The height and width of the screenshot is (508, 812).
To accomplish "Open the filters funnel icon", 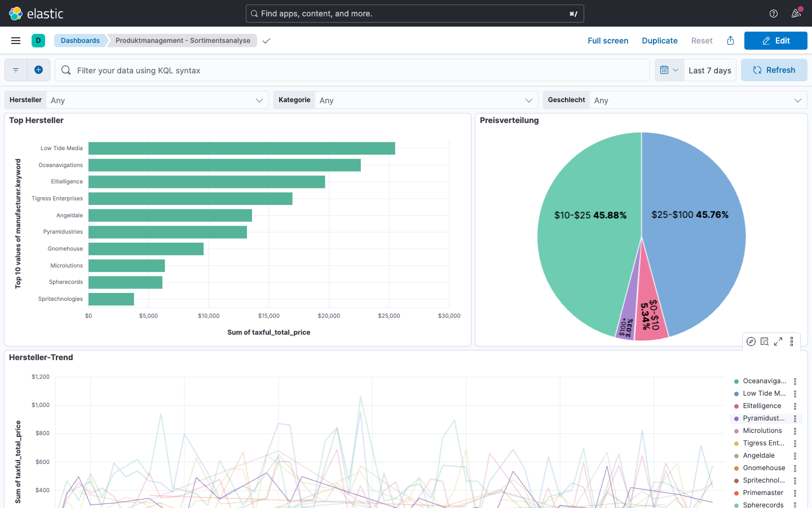I will click(15, 69).
